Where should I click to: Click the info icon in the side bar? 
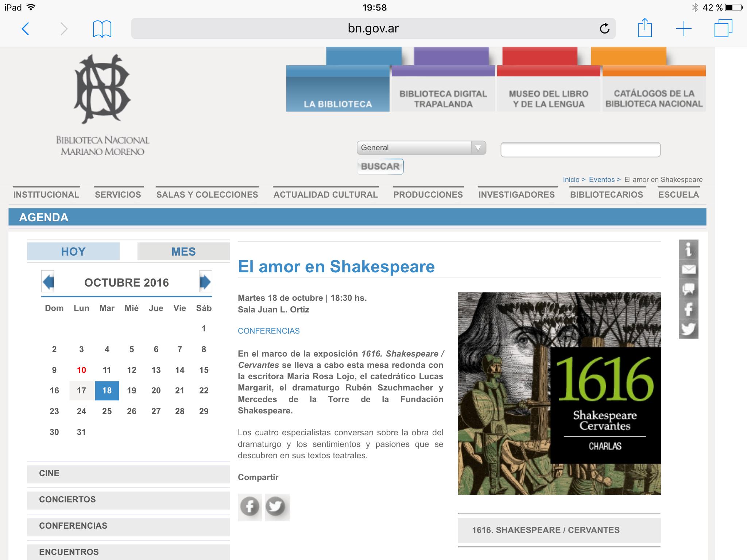pyautogui.click(x=688, y=250)
